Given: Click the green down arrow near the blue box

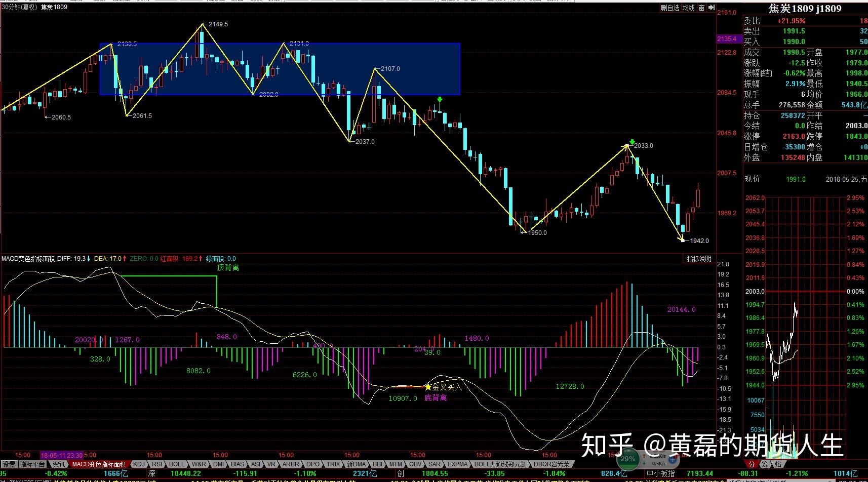Looking at the screenshot, I should [x=440, y=100].
